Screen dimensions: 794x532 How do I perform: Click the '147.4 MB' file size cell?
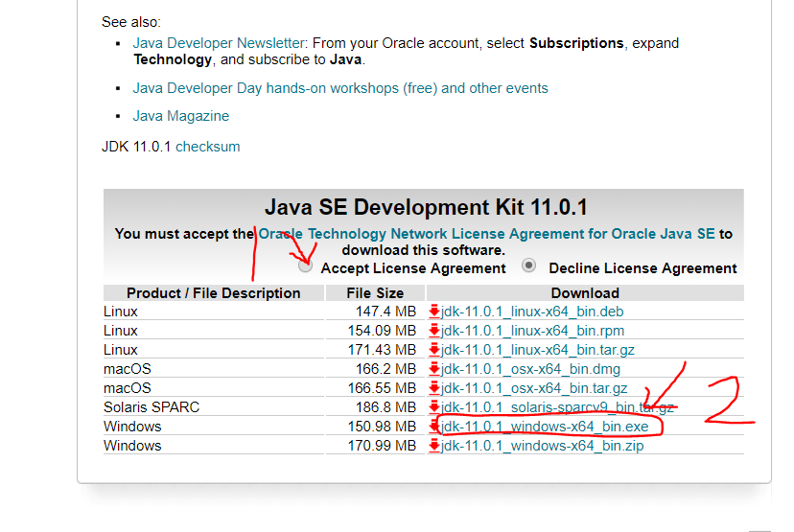pos(375,312)
